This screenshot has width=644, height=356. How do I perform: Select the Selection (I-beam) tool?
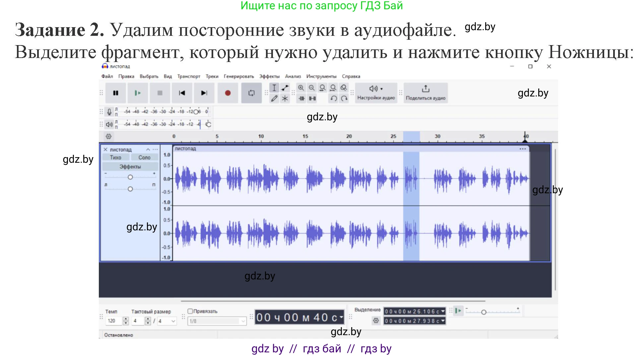(274, 88)
